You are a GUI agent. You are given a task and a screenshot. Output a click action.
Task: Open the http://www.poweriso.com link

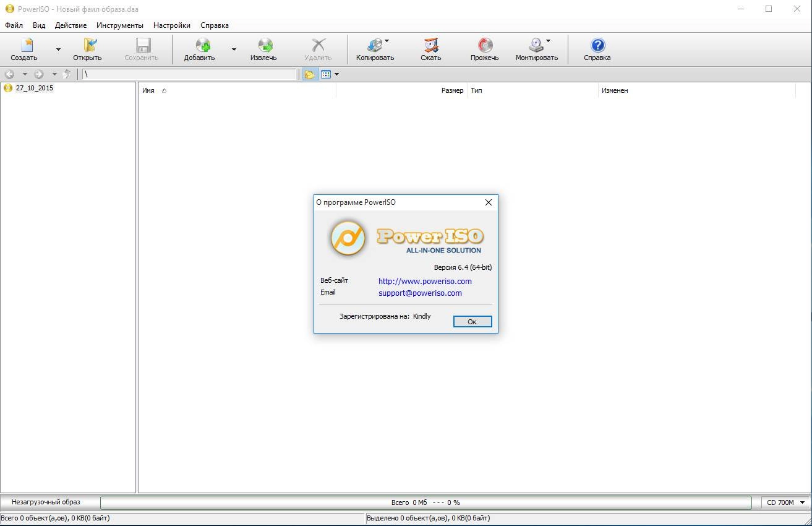point(425,281)
